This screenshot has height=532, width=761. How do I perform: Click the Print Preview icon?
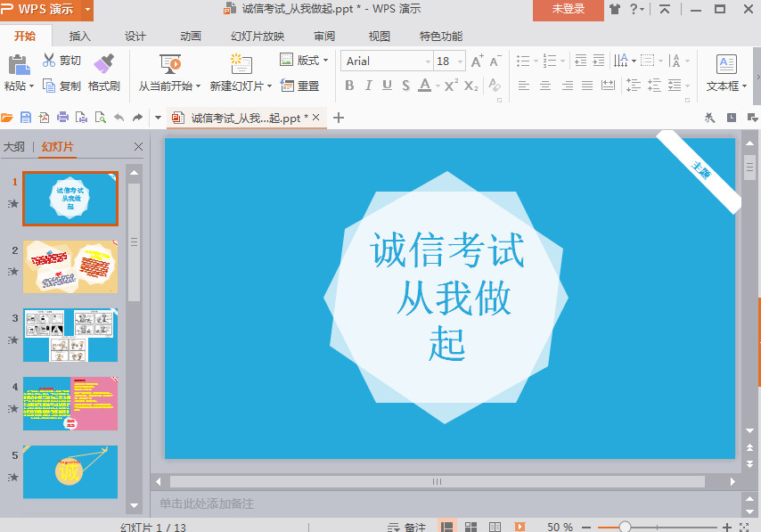[101, 118]
